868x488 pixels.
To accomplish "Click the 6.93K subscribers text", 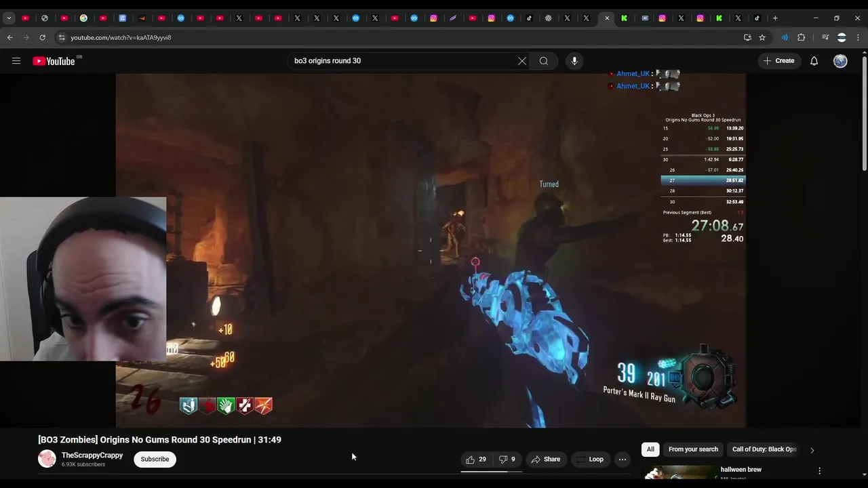I will [x=83, y=465].
